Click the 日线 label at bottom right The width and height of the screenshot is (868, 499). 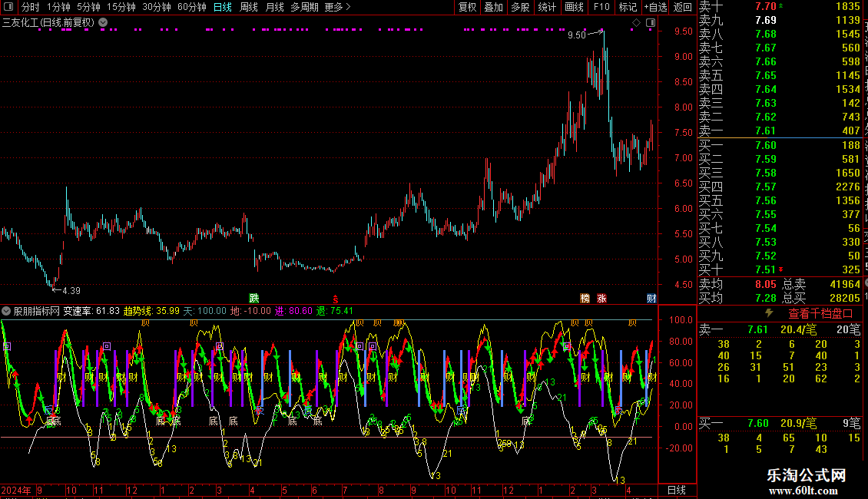[677, 490]
